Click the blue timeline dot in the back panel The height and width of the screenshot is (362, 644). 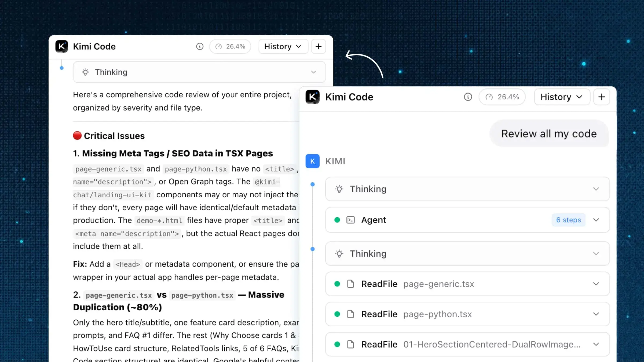(x=62, y=68)
